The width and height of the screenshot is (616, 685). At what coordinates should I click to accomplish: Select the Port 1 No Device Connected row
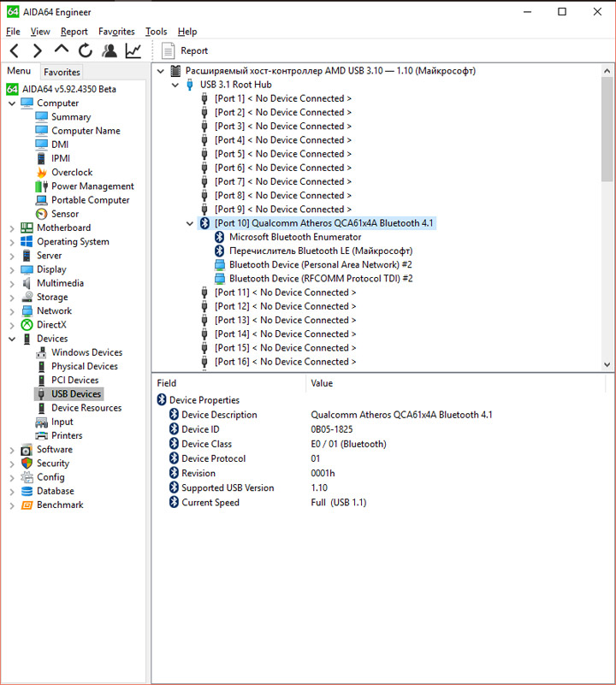[x=283, y=98]
